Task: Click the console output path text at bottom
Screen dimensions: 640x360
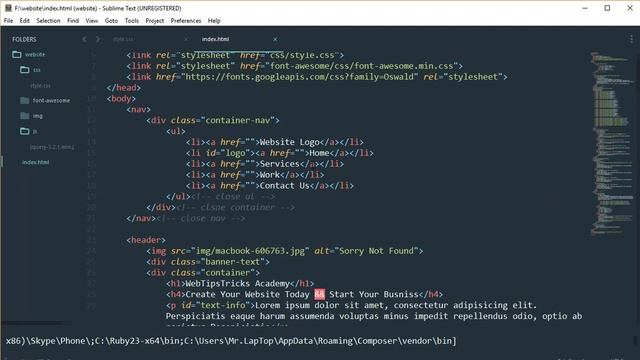Action: point(231,341)
